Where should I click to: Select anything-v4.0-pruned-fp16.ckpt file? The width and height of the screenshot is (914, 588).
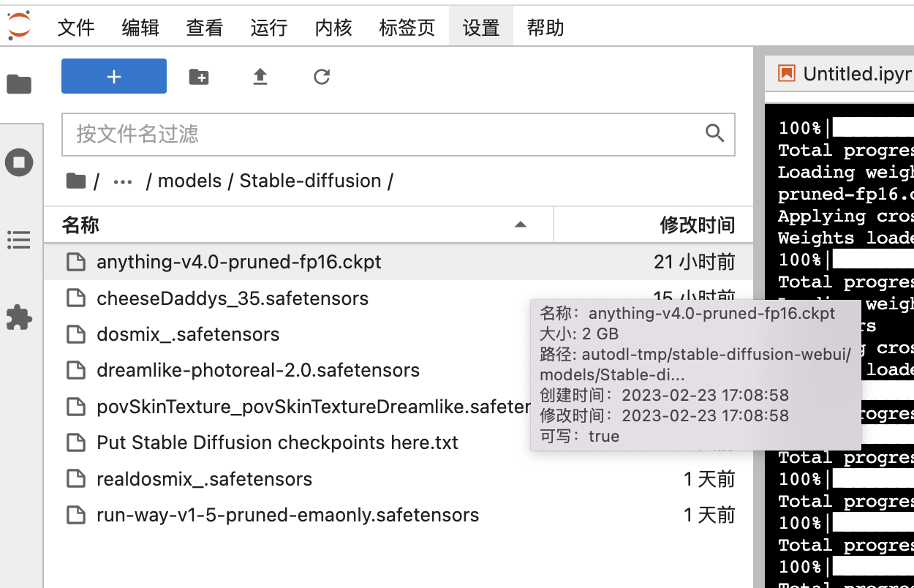click(399, 262)
